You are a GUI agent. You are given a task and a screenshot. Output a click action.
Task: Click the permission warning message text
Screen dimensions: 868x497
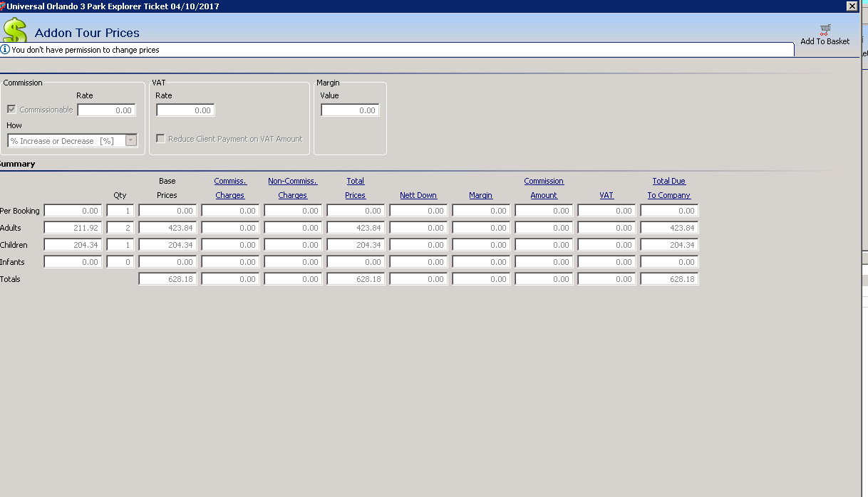point(86,50)
